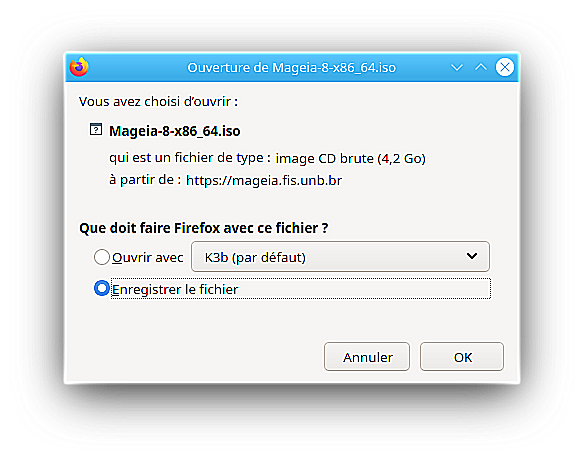This screenshot has height=460, width=584.
Task: Open the K3b (par défaut) application dropdown
Action: click(x=340, y=257)
